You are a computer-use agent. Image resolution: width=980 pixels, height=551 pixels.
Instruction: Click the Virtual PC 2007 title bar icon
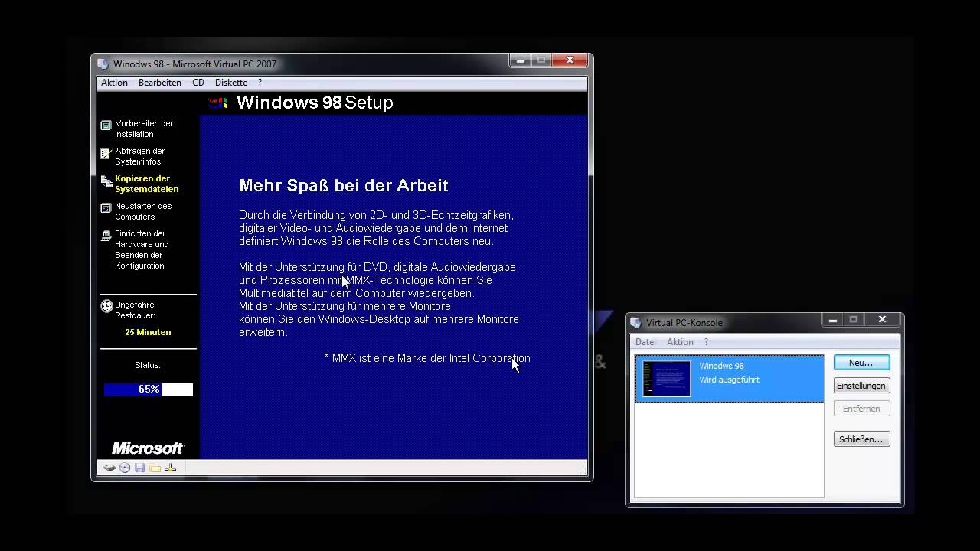103,64
